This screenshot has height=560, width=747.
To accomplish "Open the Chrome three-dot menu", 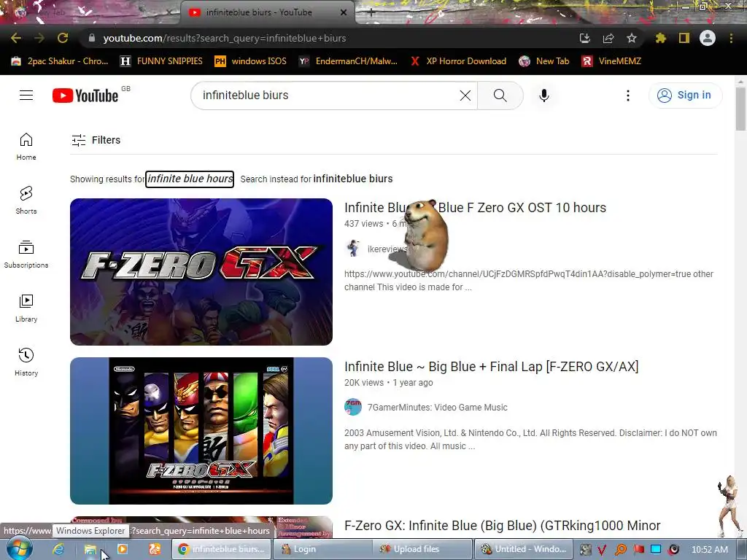I will (x=731, y=38).
